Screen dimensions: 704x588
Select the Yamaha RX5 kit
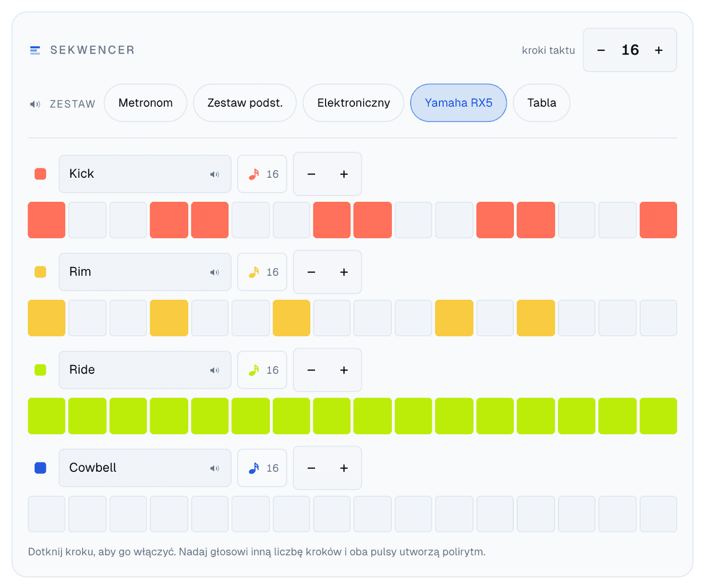458,103
